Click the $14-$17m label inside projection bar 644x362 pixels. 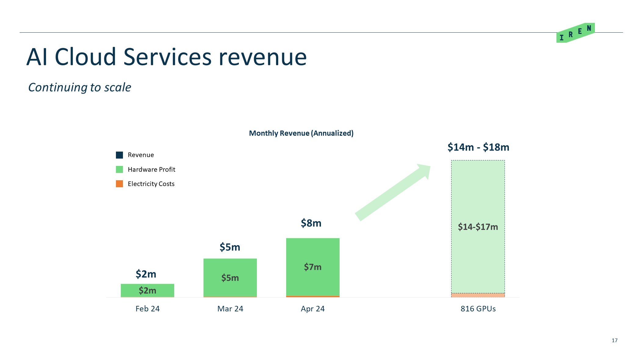click(478, 227)
